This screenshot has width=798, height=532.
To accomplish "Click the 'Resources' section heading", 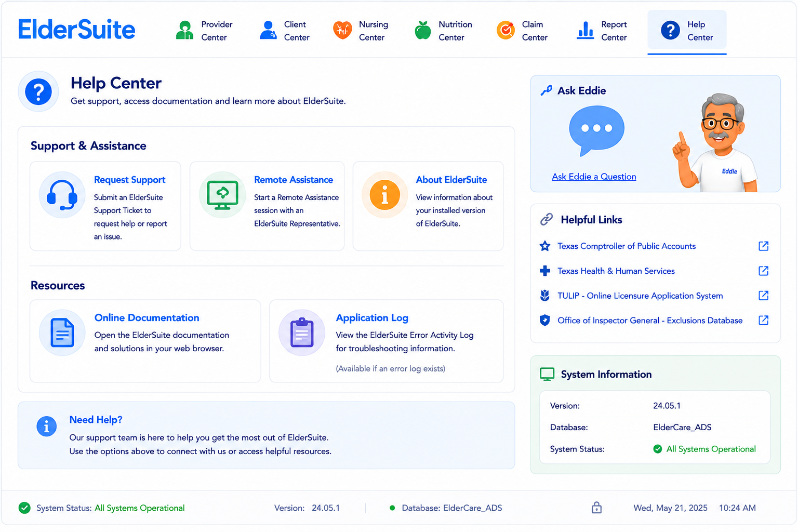I will (x=58, y=286).
